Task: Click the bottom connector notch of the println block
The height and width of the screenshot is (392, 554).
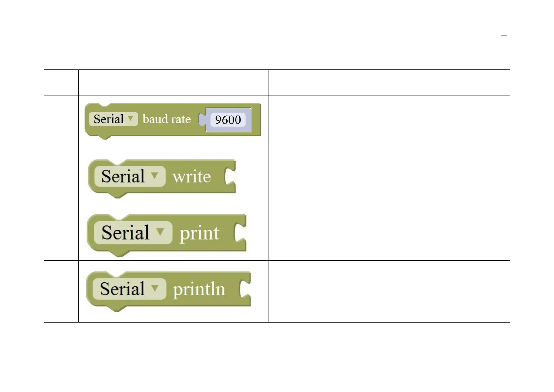Action: pyautogui.click(x=117, y=309)
